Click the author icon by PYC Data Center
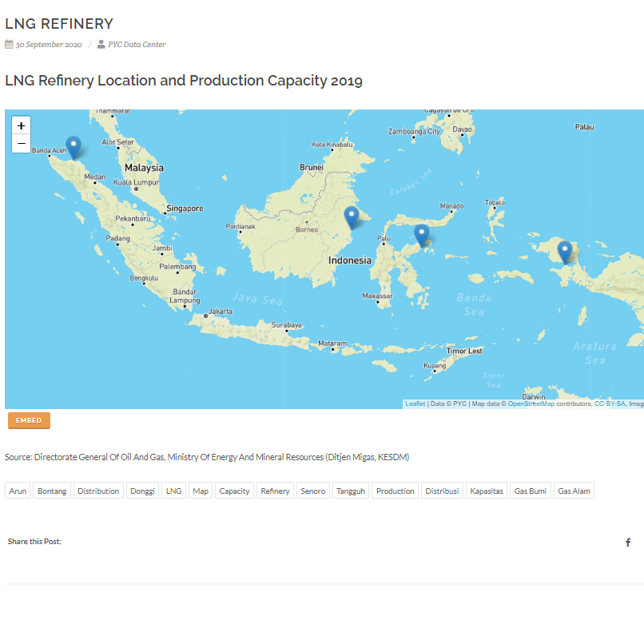 point(101,44)
